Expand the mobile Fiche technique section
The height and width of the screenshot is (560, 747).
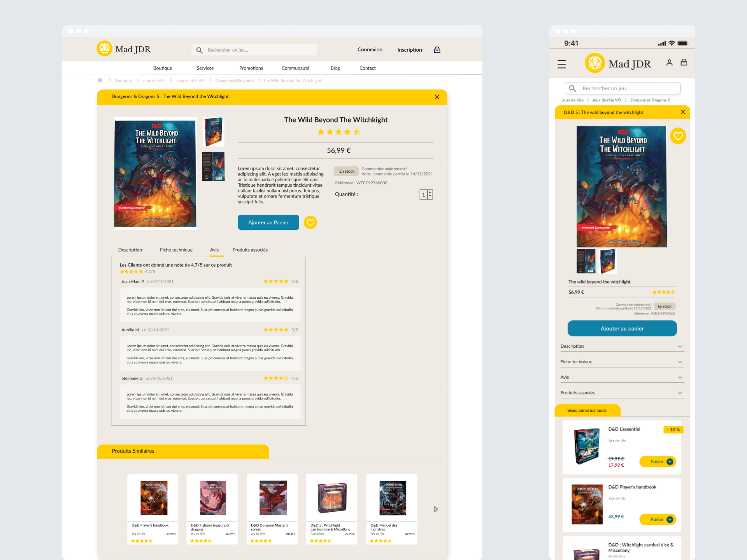coord(622,362)
